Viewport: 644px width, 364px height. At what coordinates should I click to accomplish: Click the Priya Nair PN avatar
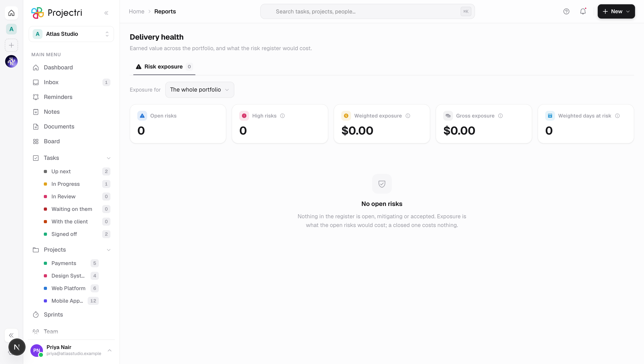(x=36, y=350)
